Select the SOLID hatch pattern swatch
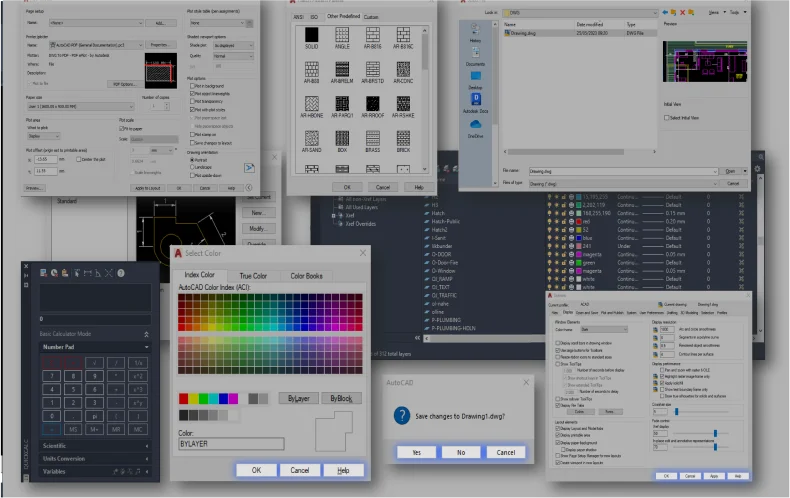Viewport: 790px width, 498px height. 311,35
